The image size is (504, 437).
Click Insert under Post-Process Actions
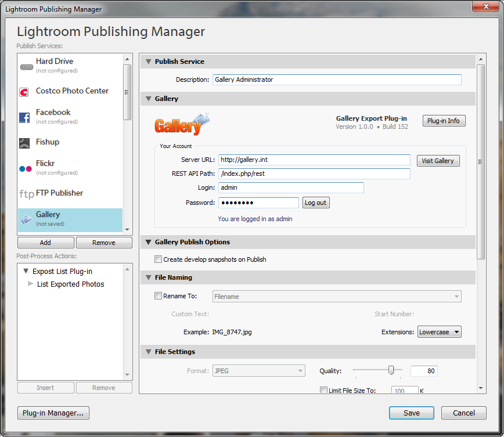point(46,388)
